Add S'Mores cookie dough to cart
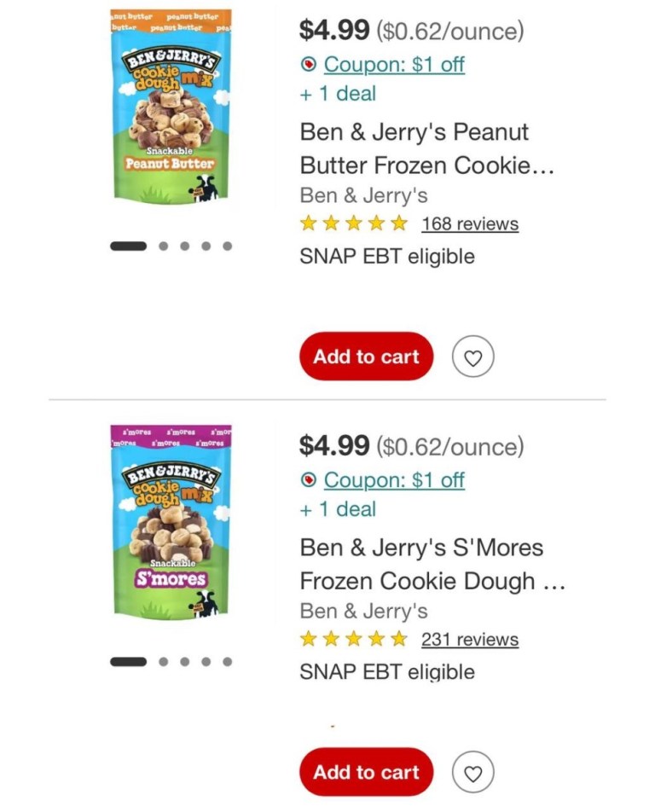This screenshot has height=812, width=655. (x=366, y=772)
